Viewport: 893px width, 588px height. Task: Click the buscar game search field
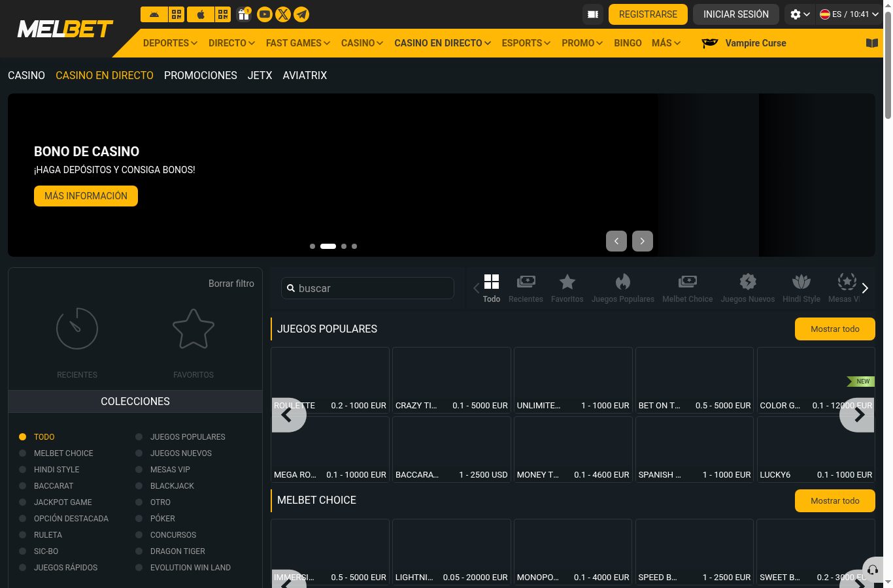pyautogui.click(x=367, y=288)
